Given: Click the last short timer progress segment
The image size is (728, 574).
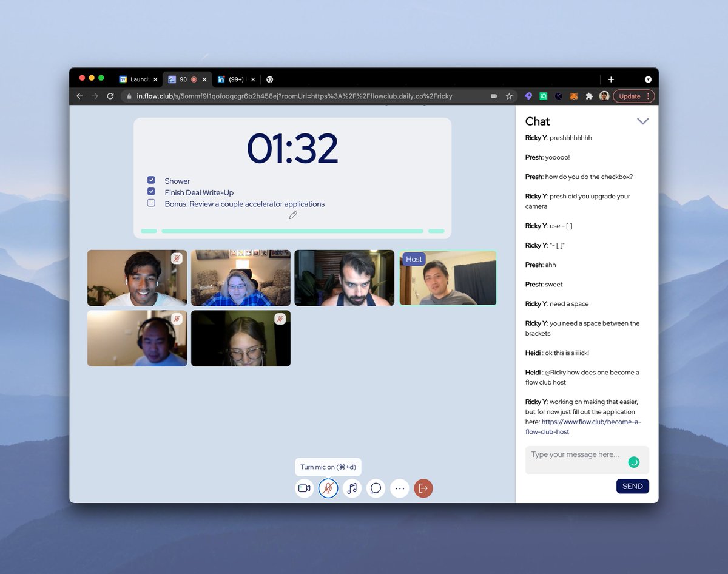Looking at the screenshot, I should (x=436, y=231).
